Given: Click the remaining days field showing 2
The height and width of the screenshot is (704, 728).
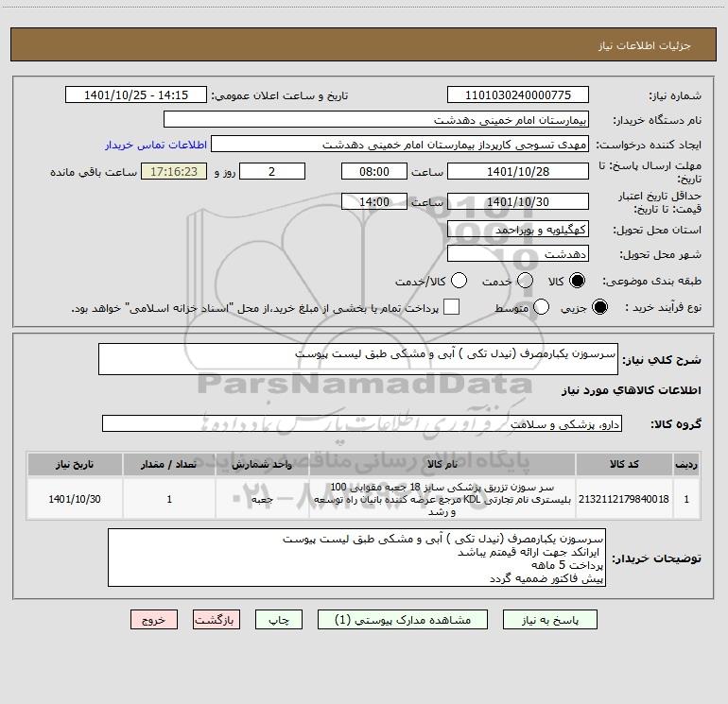Looking at the screenshot, I should 272,171.
